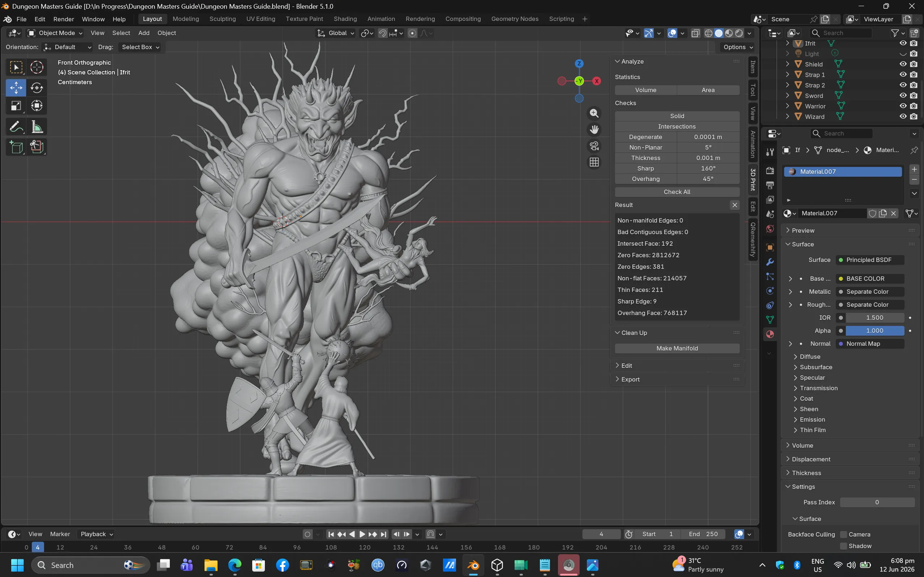The image size is (924, 577).
Task: Hide the Sword object in viewport
Action: (903, 95)
